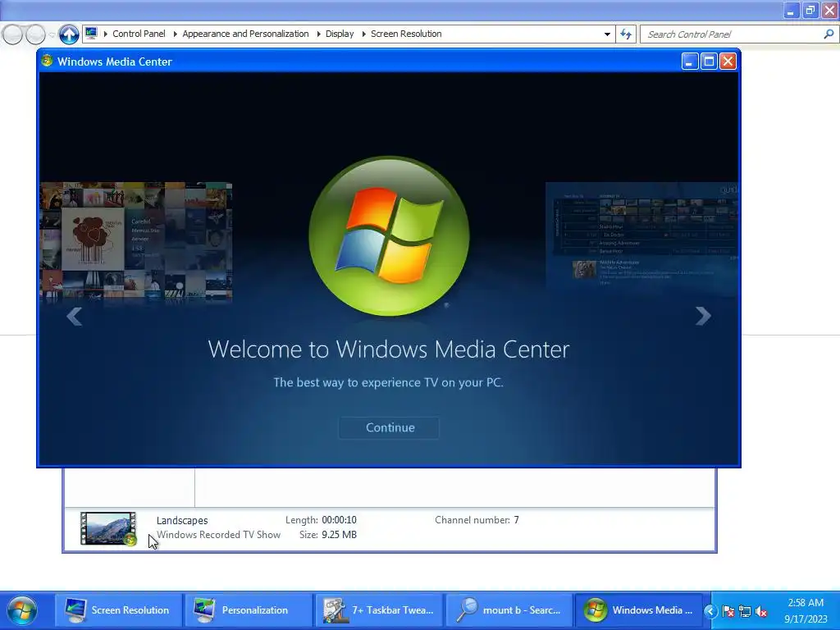Go to previous Media Center slide arrow
This screenshot has height=630, width=840.
coord(74,316)
